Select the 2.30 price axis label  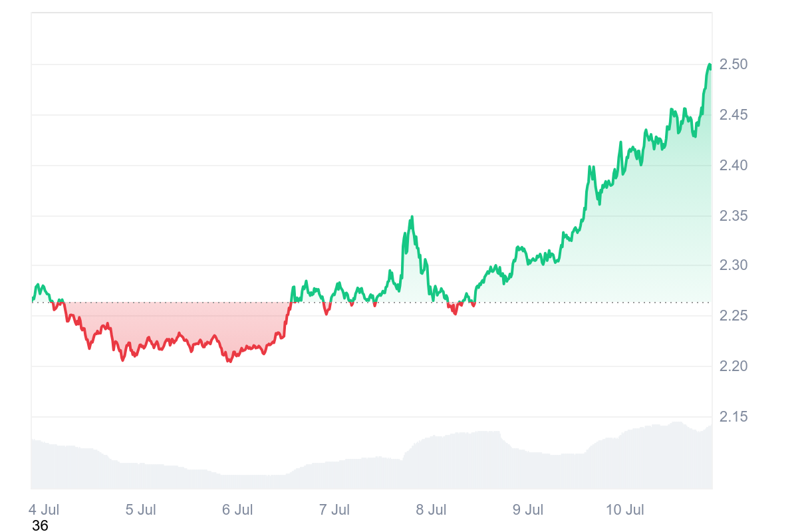[x=733, y=265]
